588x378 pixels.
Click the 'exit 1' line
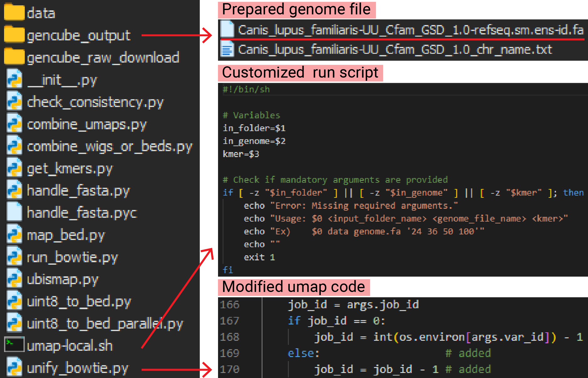(x=259, y=257)
